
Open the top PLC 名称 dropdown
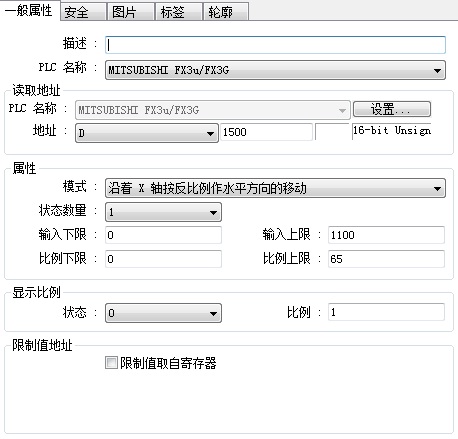pyautogui.click(x=275, y=70)
